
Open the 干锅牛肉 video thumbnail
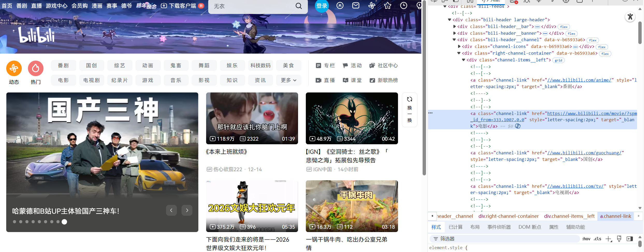pos(352,206)
